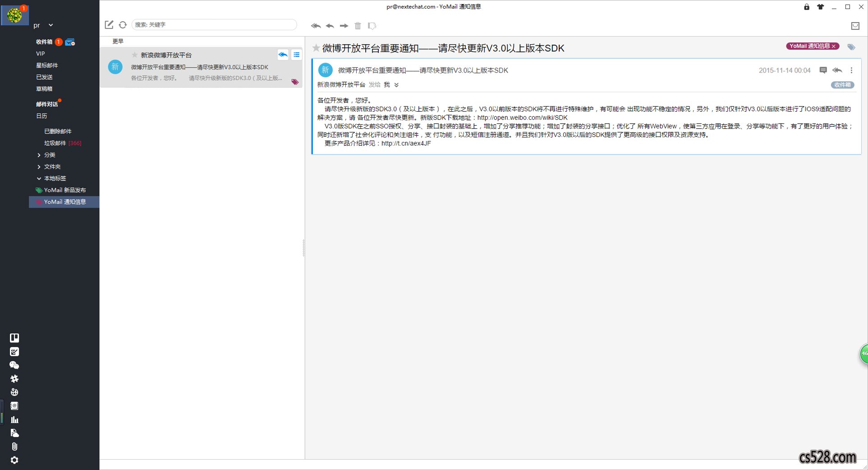868x470 pixels.
Task: Expand the 文件夹 tree node
Action: pos(39,167)
